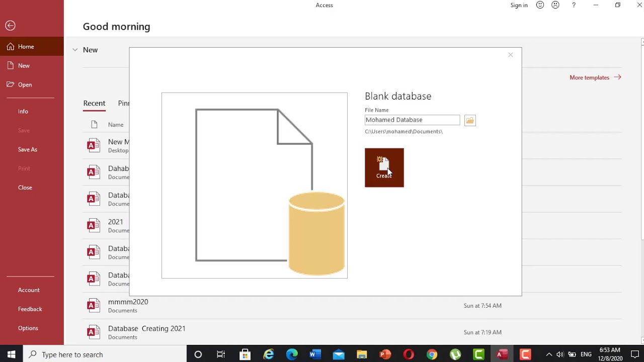
Task: Click the File Name input field
Action: (x=412, y=120)
